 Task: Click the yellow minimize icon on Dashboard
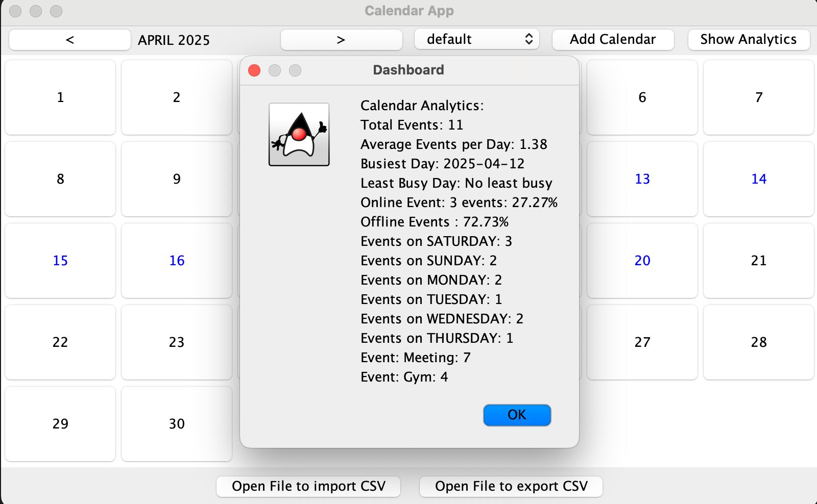(x=275, y=70)
